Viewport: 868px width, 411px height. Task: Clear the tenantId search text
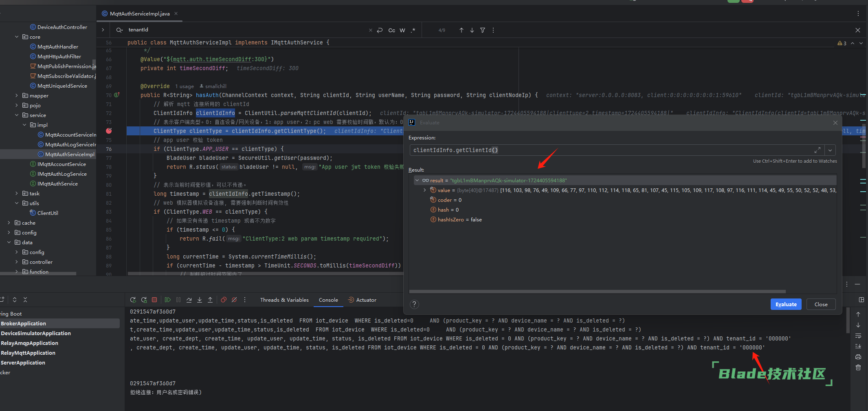pos(371,30)
